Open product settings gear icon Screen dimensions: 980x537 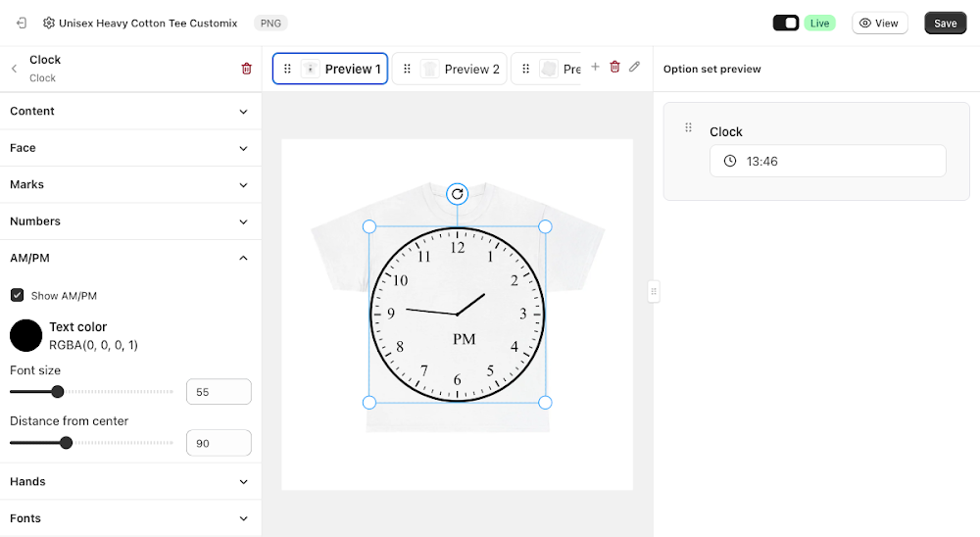pyautogui.click(x=49, y=24)
